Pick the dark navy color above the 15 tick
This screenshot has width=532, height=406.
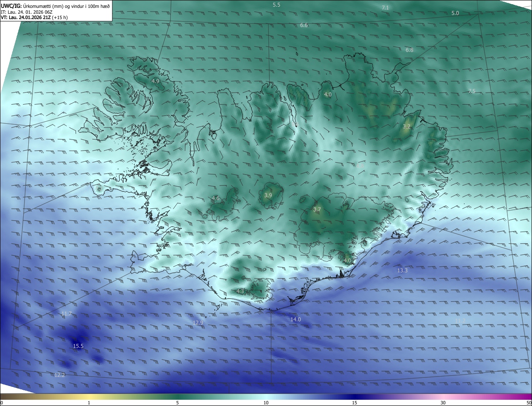[x=355, y=396]
